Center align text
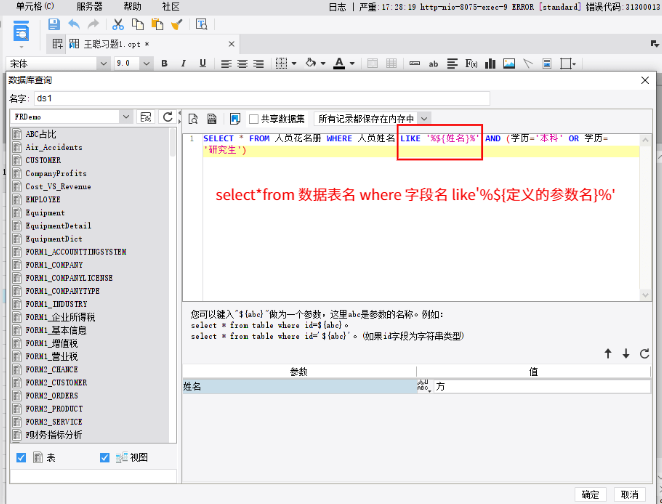The width and height of the screenshot is (662, 504). point(242,64)
